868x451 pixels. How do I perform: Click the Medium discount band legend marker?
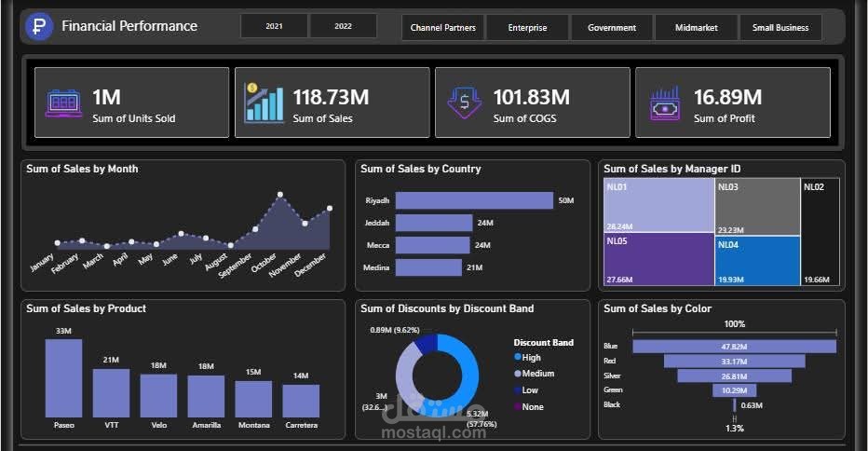click(518, 374)
